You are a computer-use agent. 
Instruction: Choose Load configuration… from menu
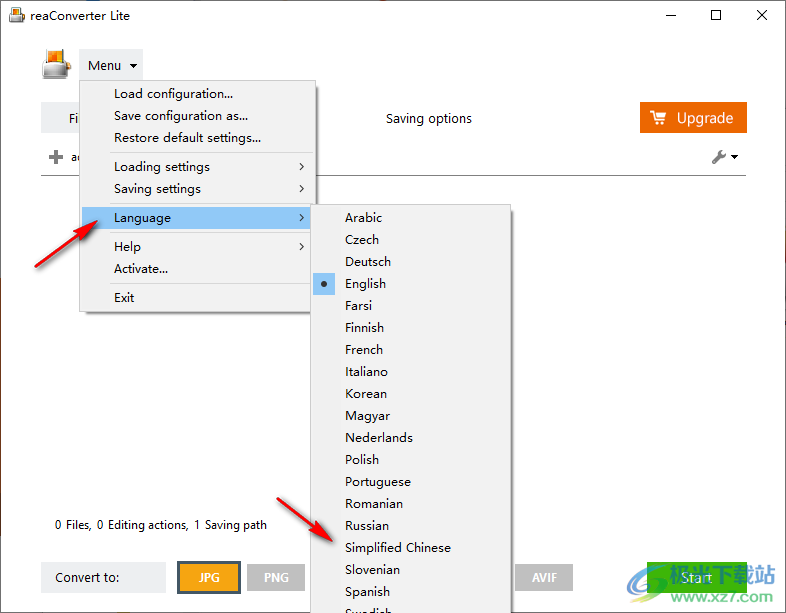click(x=198, y=94)
